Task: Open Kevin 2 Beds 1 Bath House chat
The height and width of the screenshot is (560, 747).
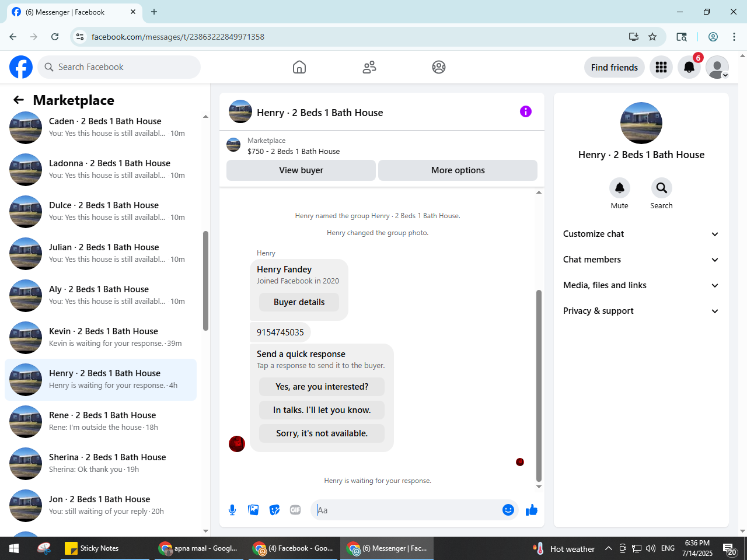Action: tap(100, 337)
